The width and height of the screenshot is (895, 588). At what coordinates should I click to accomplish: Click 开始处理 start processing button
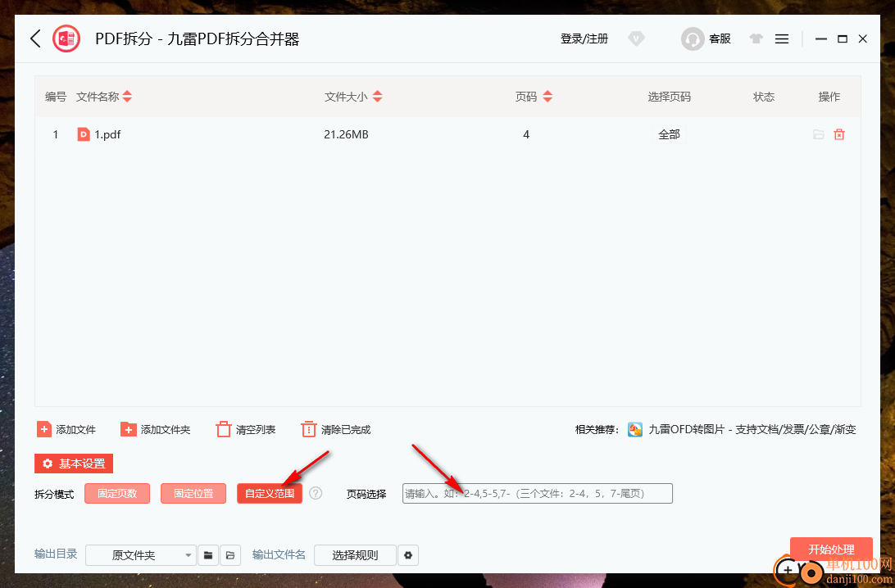click(x=831, y=550)
